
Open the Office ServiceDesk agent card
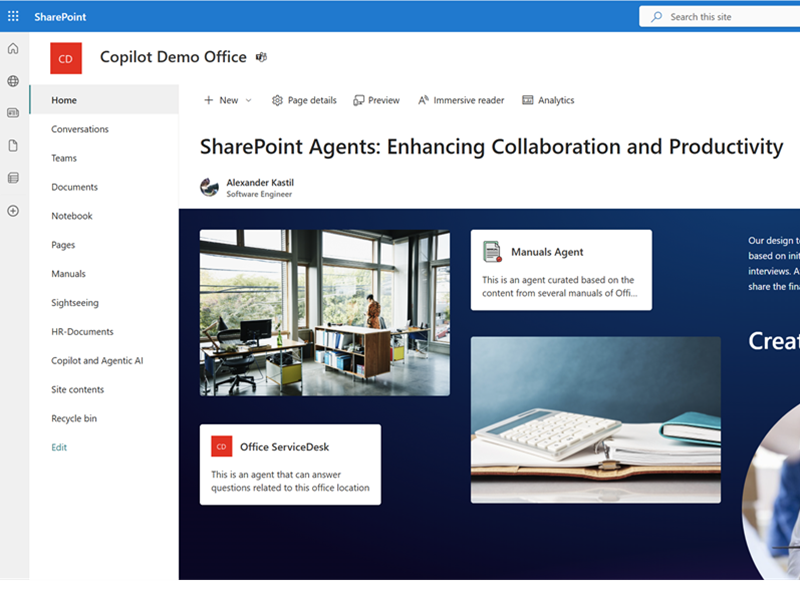pyautogui.click(x=290, y=465)
